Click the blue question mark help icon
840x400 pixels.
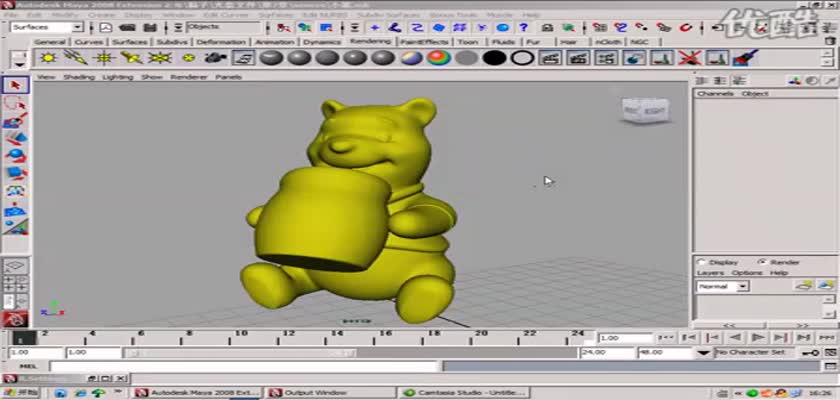click(523, 27)
